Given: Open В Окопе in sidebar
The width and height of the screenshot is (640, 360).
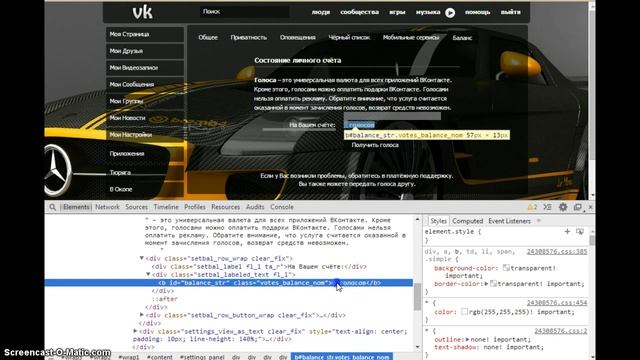Looking at the screenshot, I should point(145,189).
